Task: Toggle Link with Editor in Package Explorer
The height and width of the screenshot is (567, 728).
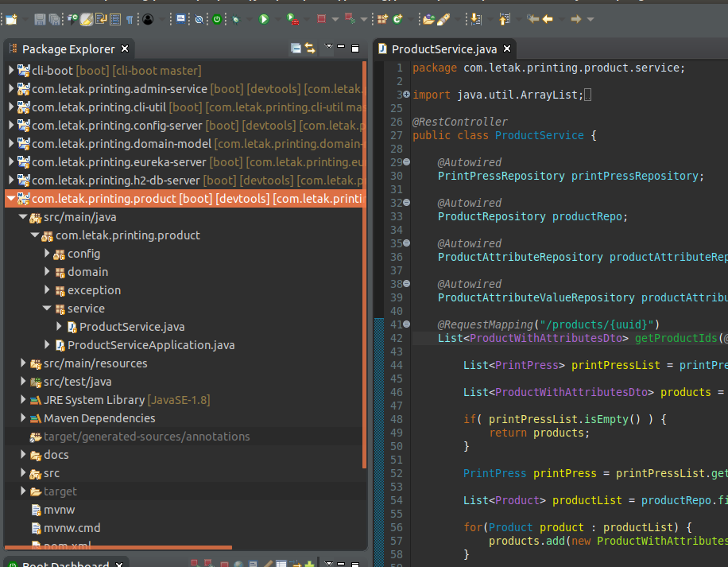Action: click(310, 49)
